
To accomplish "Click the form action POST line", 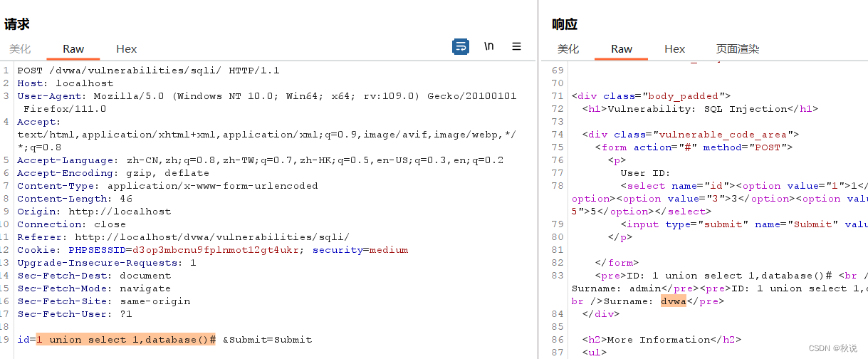I will (694, 147).
